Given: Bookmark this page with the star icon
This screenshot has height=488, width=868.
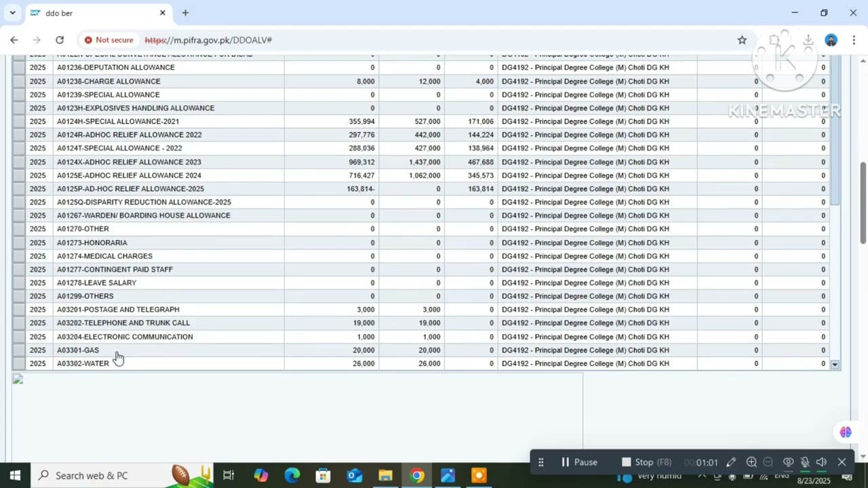Looking at the screenshot, I should [x=742, y=40].
